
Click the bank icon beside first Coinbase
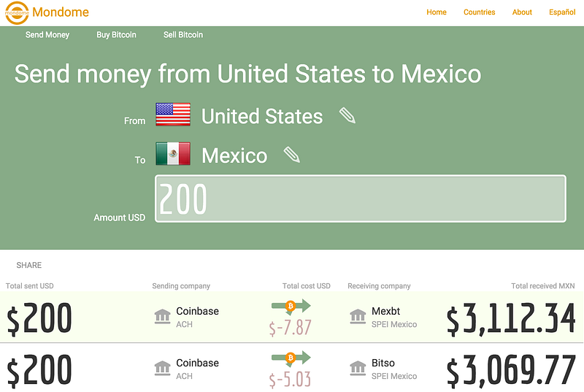click(x=162, y=316)
